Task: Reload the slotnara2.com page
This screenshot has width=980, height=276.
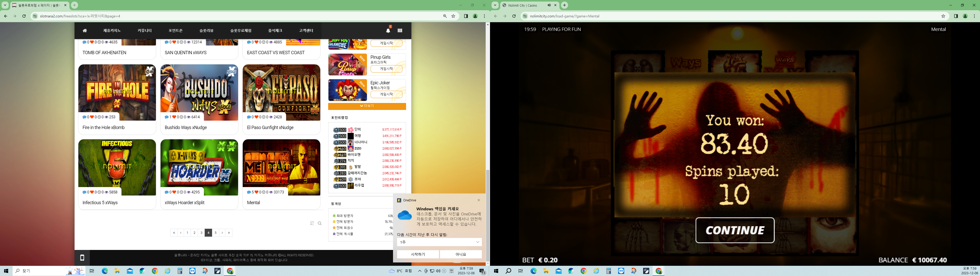Action: [x=24, y=16]
